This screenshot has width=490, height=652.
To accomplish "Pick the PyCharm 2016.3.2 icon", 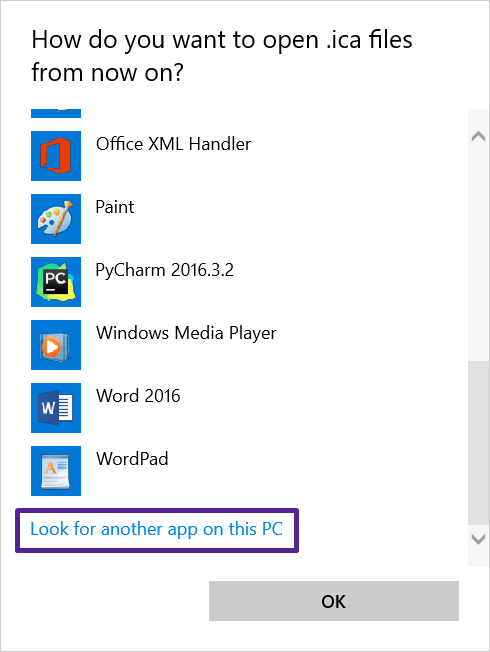I will (x=56, y=282).
